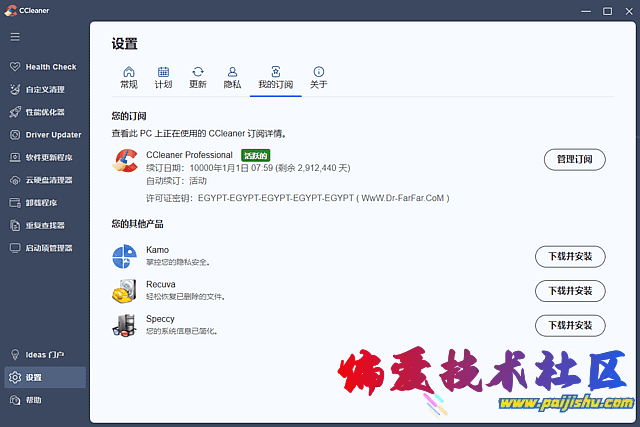The height and width of the screenshot is (427, 640).
Task: Click the 自动续订: 活动 text
Action: tap(176, 181)
